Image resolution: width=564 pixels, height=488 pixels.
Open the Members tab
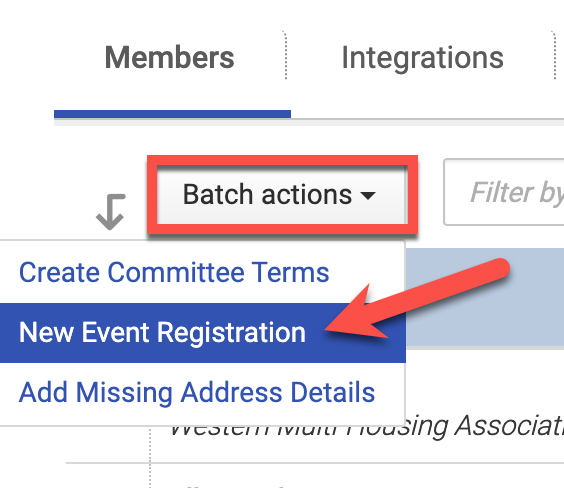tap(169, 58)
